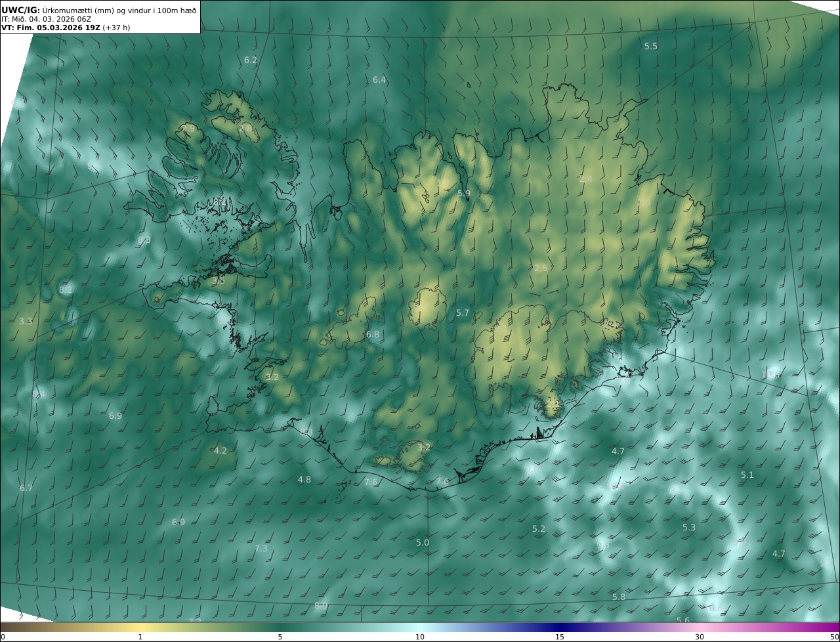The width and height of the screenshot is (840, 642).
Task: Click the 5.8 value label
Action: (x=619, y=597)
